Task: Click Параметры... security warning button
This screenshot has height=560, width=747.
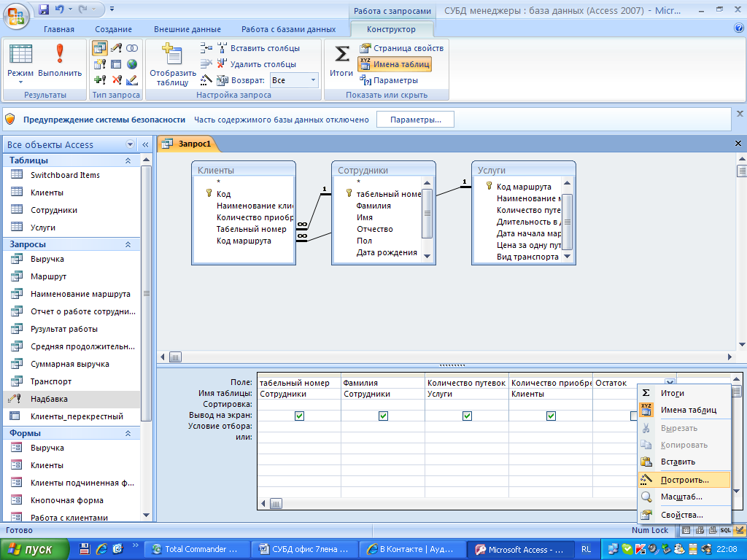Action: (415, 120)
